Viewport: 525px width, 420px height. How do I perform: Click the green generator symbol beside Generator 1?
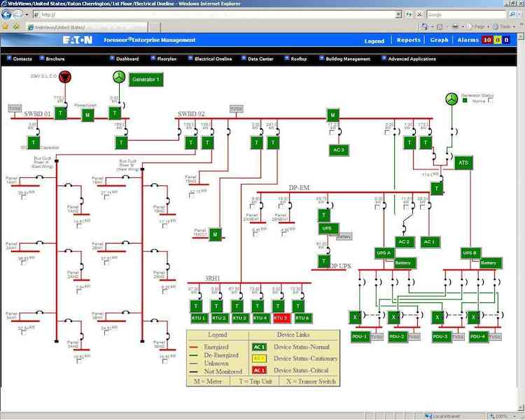tap(119, 77)
